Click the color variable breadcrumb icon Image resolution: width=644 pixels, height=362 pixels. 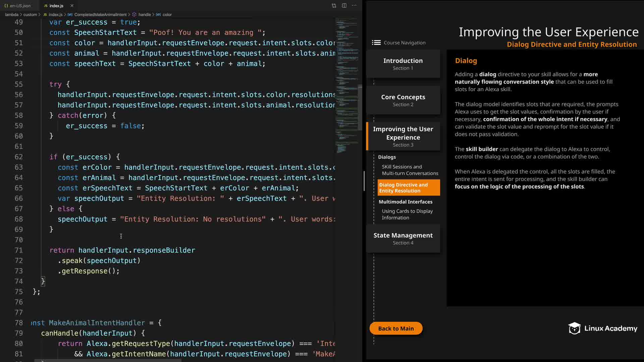(158, 15)
